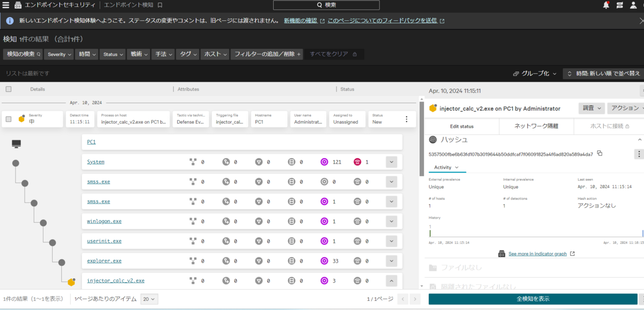The height and width of the screenshot is (310, 644).
Task: Open the userinit.exe process link
Action: pyautogui.click(x=104, y=241)
